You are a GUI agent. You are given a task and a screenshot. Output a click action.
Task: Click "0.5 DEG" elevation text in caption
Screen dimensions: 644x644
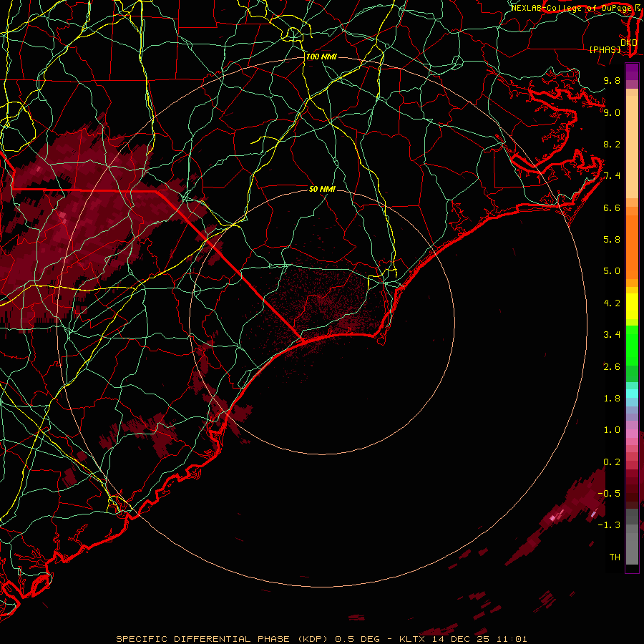pos(357,639)
